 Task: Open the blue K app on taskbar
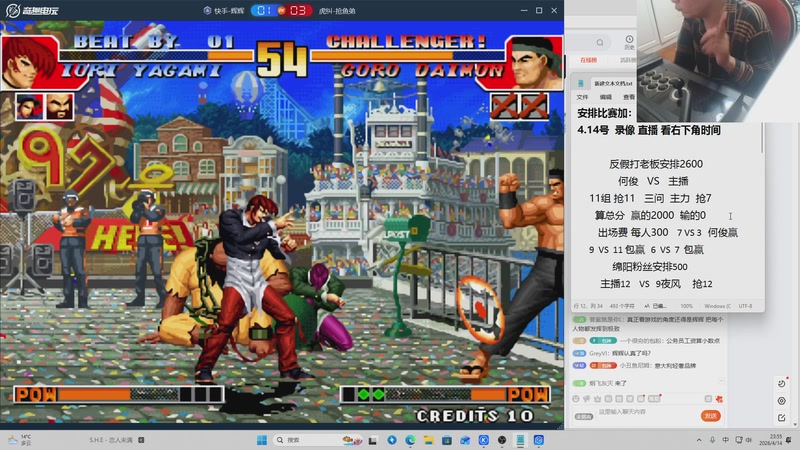point(483,440)
